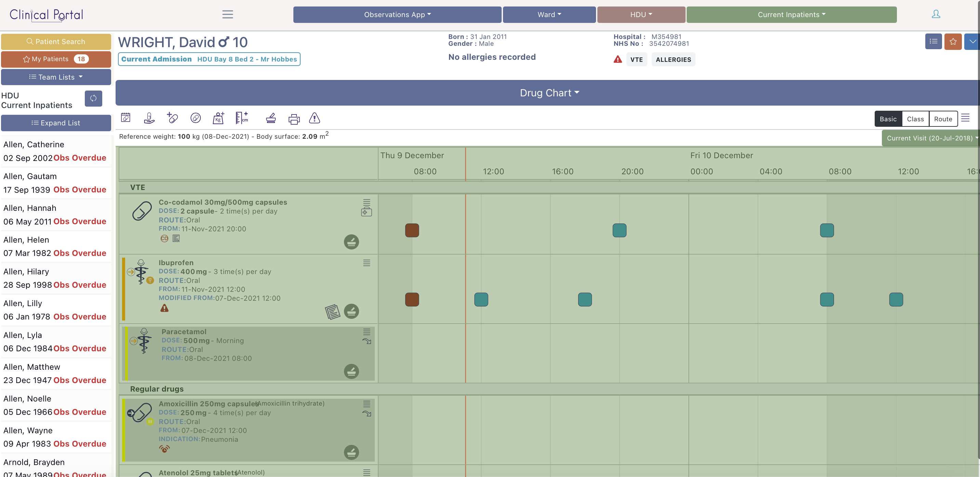Switch chart view to Basic
Screen dimensions: 980x477
tap(888, 119)
